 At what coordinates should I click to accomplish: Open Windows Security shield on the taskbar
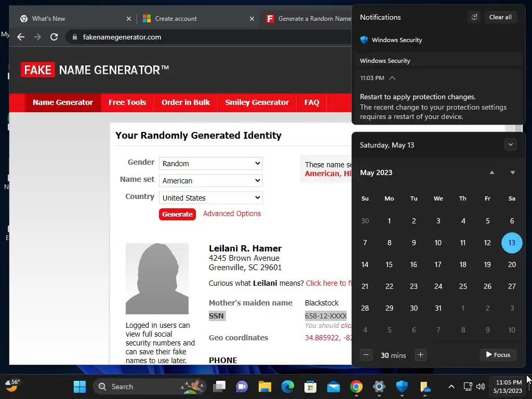coord(402,387)
